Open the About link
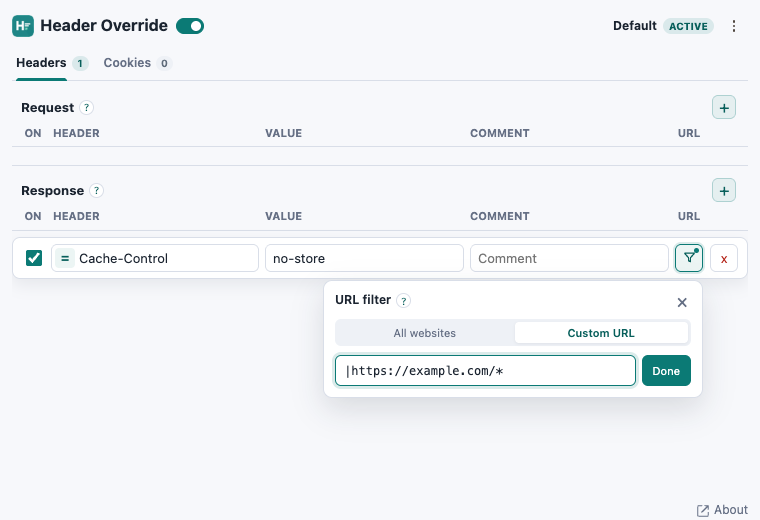Viewport: 760px width, 520px height. coord(722,510)
